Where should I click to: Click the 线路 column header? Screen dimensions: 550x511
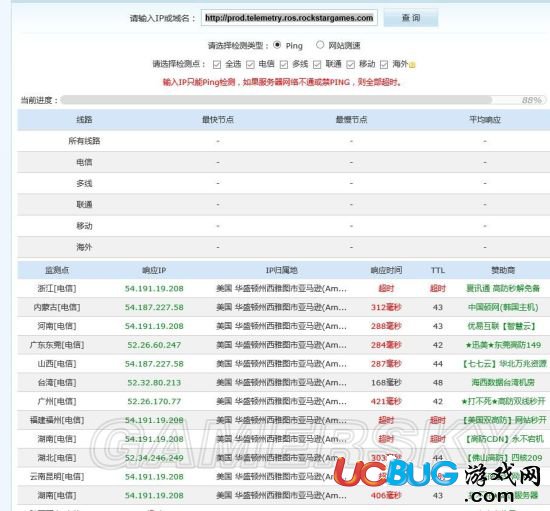coord(84,120)
